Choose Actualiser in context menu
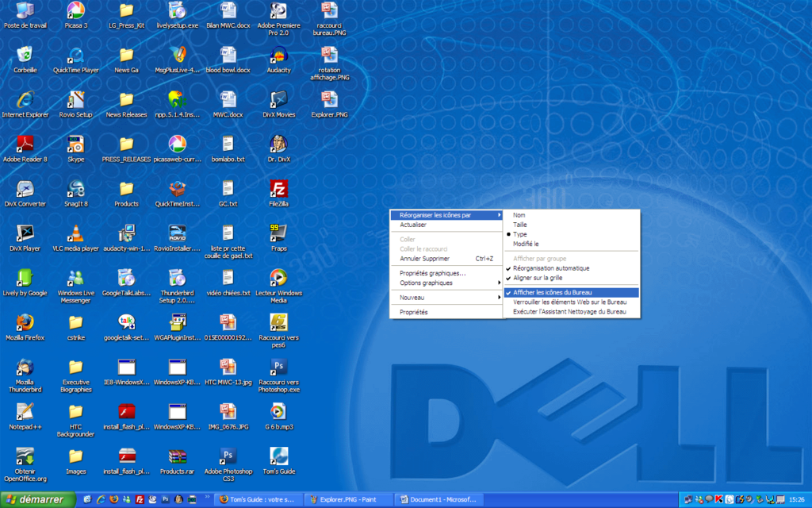 click(446, 225)
